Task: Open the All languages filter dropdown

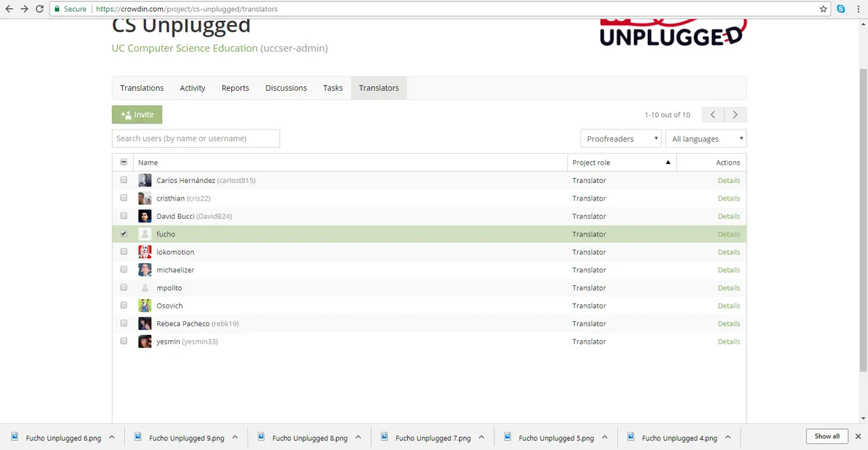Action: pos(706,138)
